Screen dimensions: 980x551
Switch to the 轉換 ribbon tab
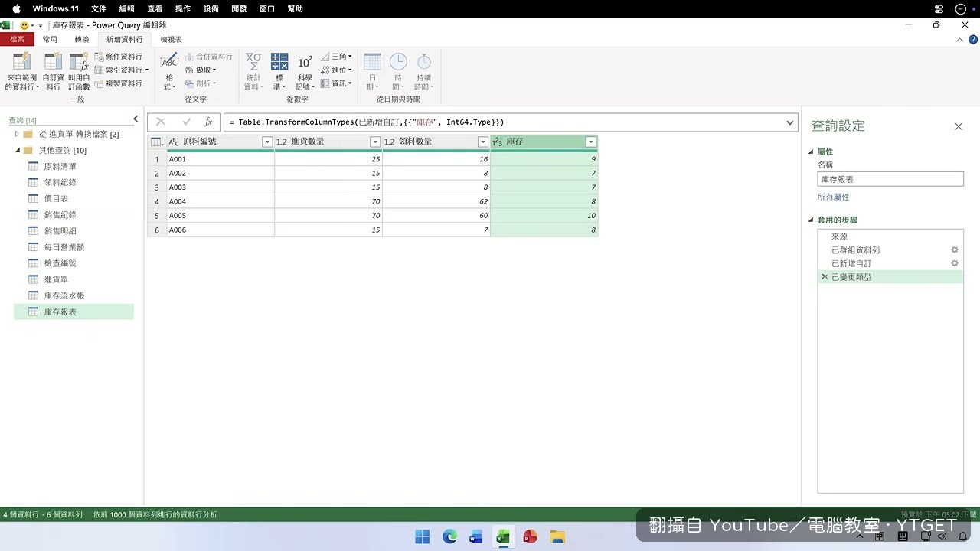point(82,39)
